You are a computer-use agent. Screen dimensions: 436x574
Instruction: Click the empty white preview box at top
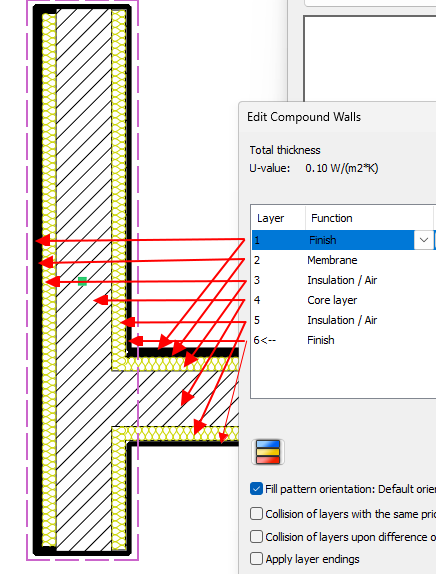(370, 59)
